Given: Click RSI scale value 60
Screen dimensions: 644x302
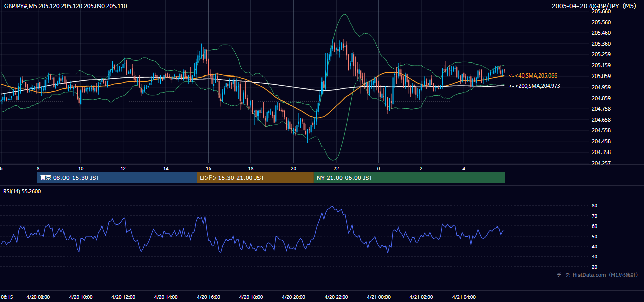Looking at the screenshot, I should [x=595, y=226].
